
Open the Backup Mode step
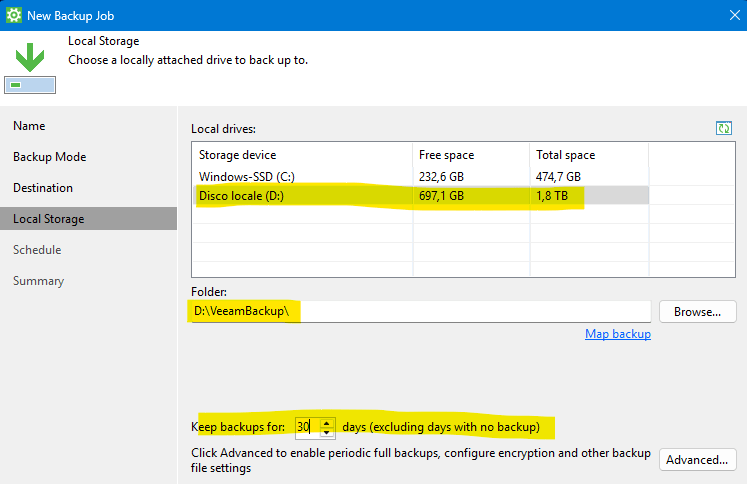[49, 157]
